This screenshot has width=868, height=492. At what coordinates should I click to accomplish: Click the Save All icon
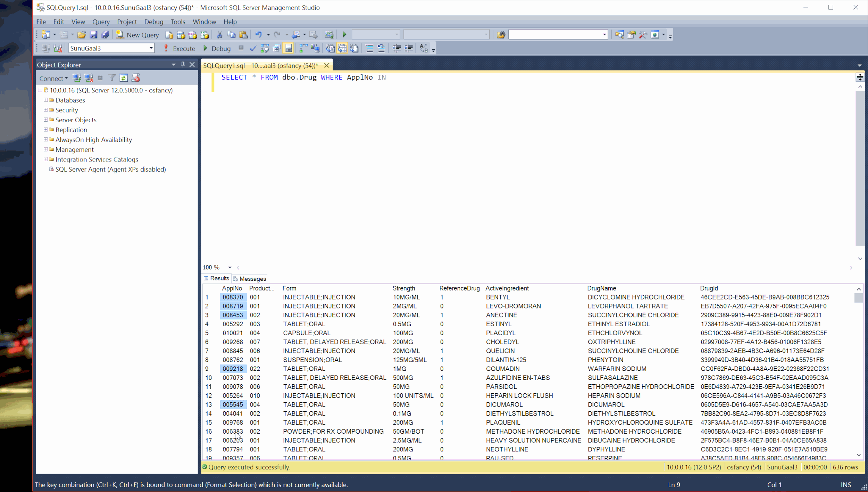[105, 35]
